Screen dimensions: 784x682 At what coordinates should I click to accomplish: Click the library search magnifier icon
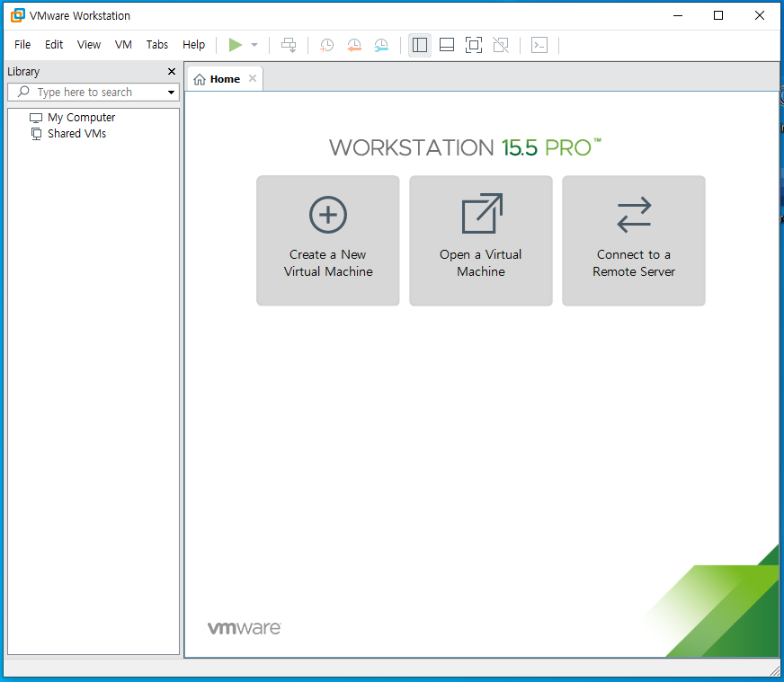point(23,92)
